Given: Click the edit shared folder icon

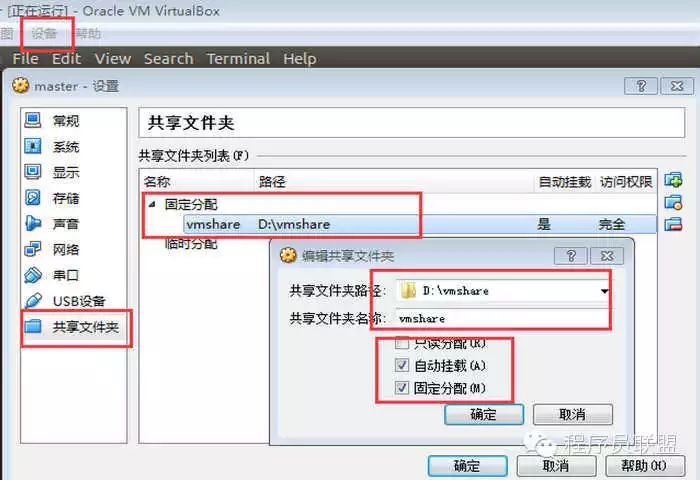Looking at the screenshot, I should (673, 202).
